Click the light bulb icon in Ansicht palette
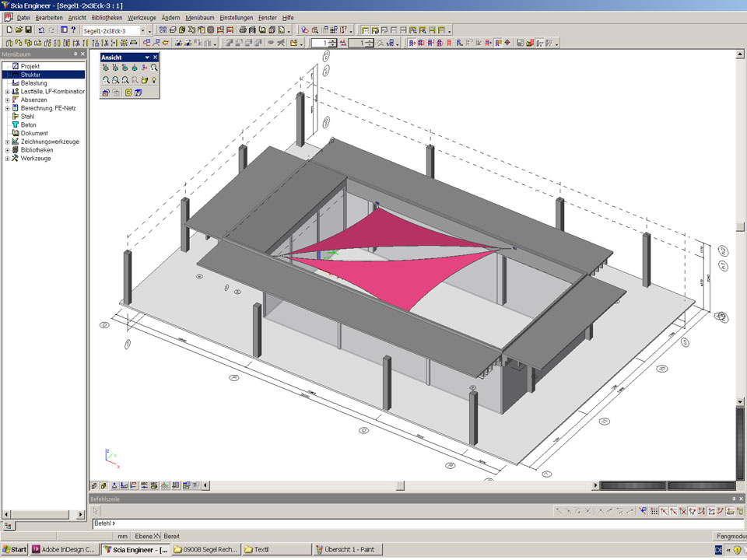The image size is (747, 560). tap(154, 80)
